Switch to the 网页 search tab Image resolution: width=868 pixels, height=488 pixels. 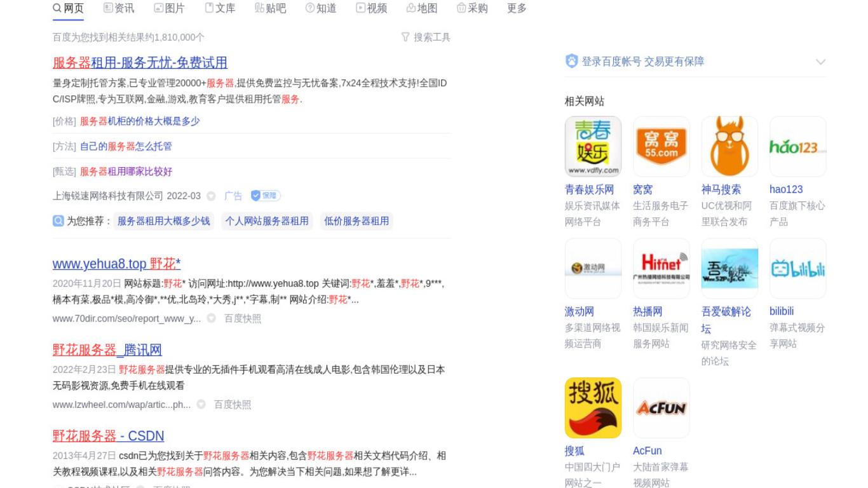(68, 8)
